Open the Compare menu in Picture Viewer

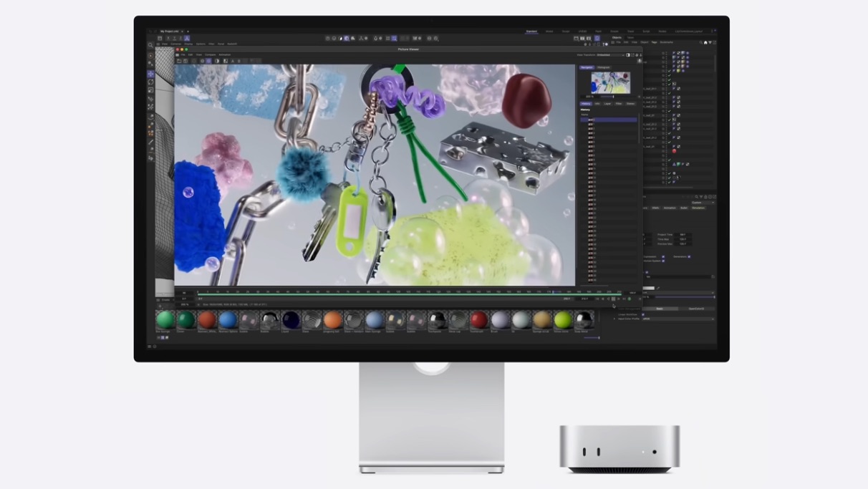pos(211,54)
